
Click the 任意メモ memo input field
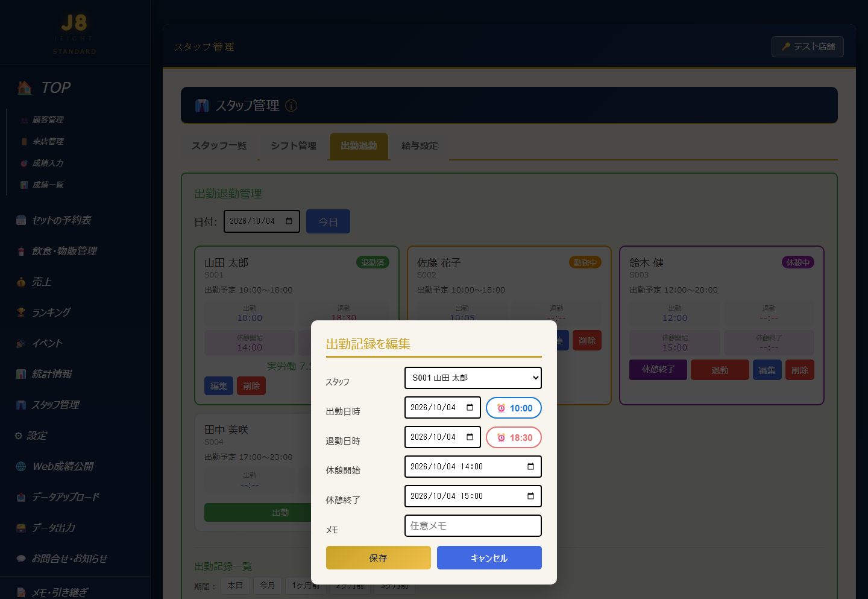(x=473, y=526)
